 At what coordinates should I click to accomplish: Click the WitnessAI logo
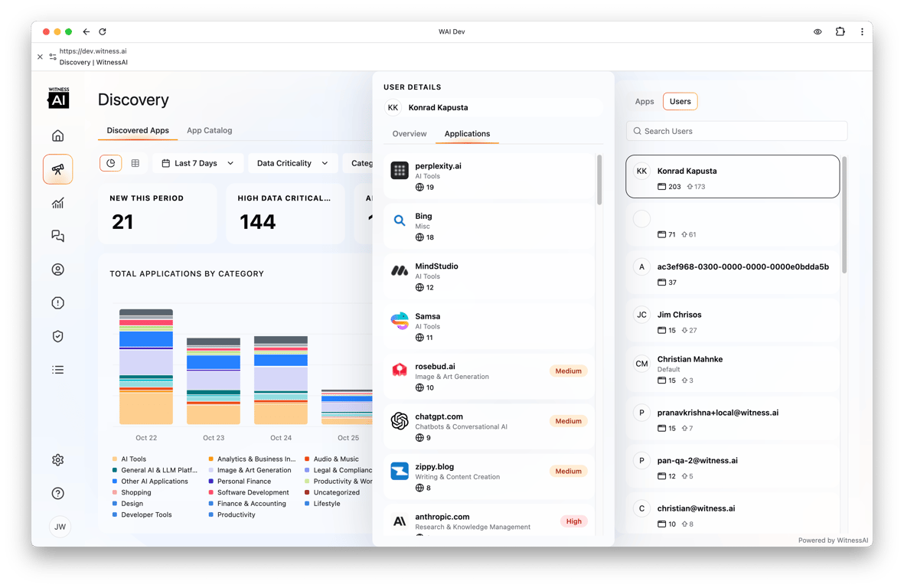58,98
